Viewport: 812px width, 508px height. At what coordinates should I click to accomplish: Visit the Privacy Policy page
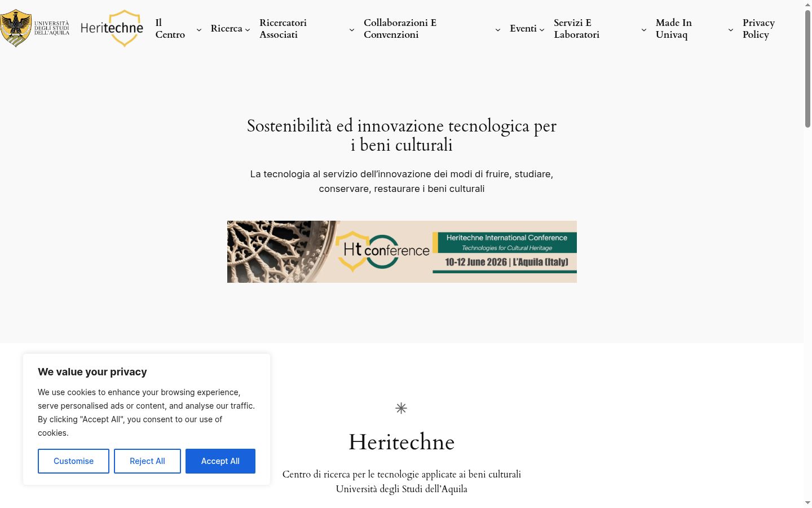[x=758, y=28]
